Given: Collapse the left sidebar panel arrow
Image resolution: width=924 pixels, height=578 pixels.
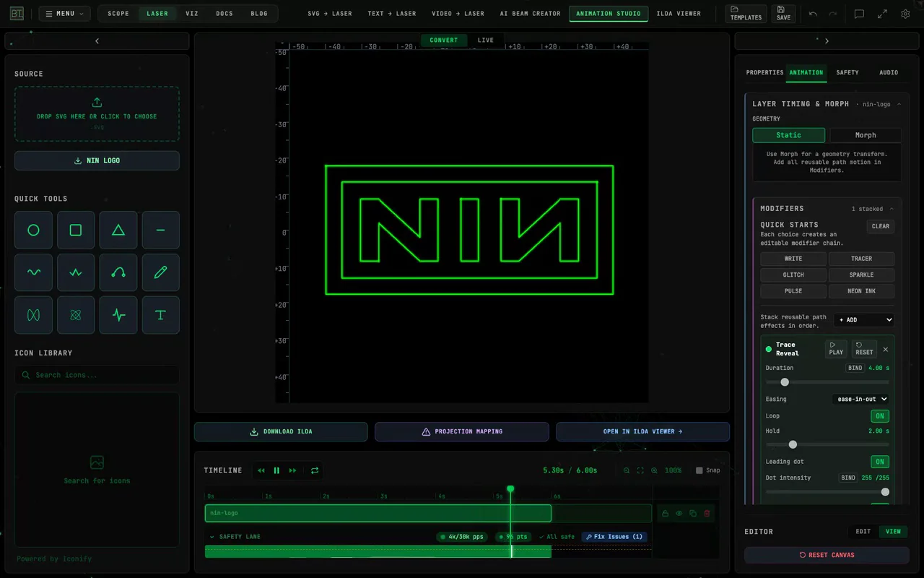Looking at the screenshot, I should coord(97,41).
